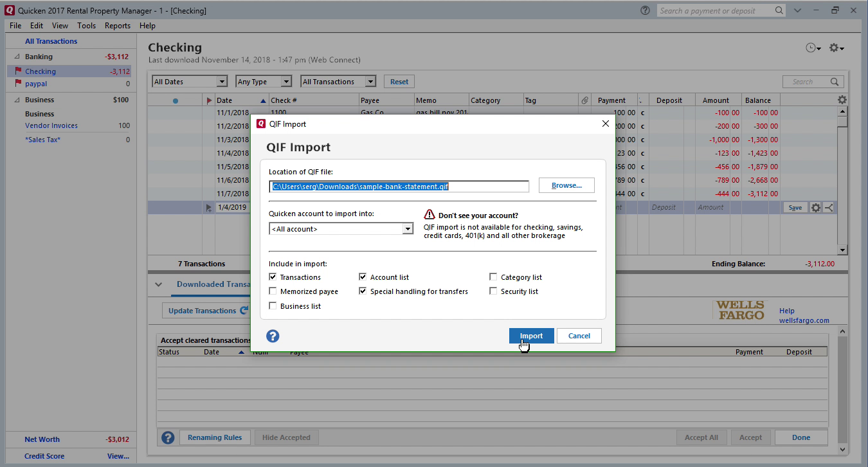Collapse the Business section in sidebar
Image resolution: width=868 pixels, height=467 pixels.
point(17,100)
